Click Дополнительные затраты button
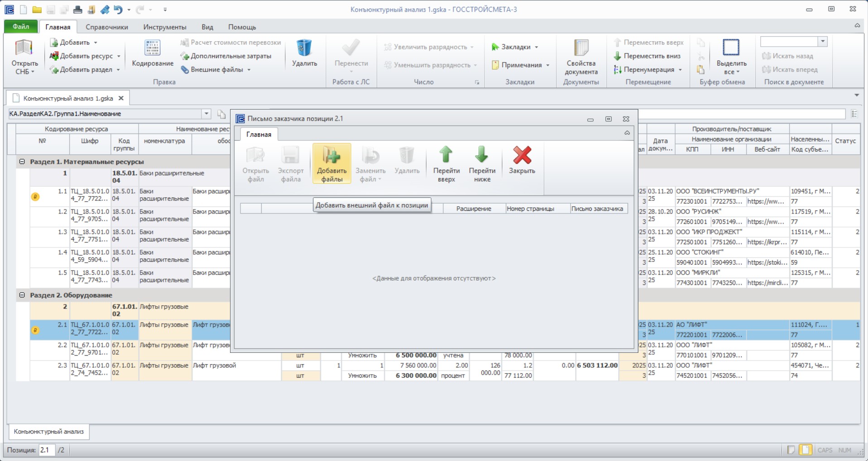This screenshot has height=461, width=868. (226, 56)
